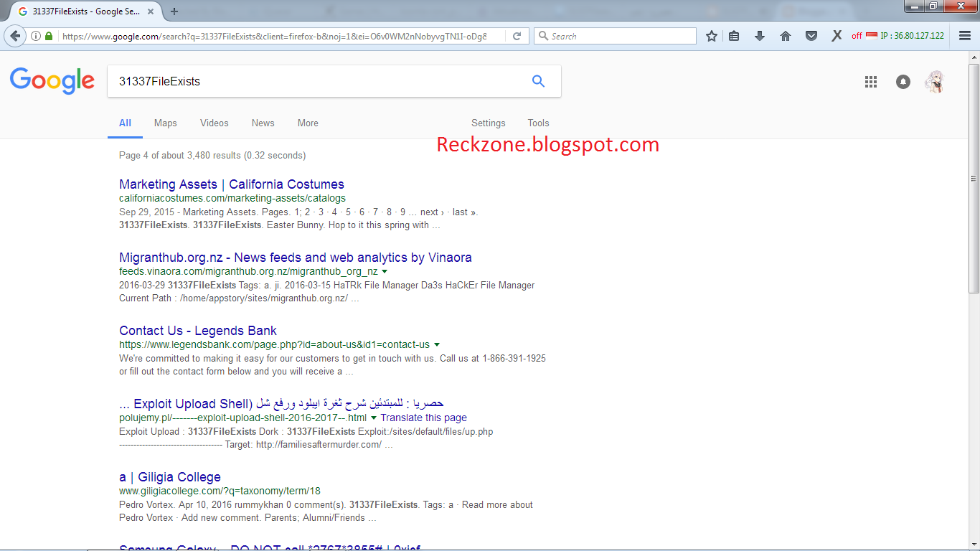This screenshot has height=551, width=980.
Task: Expand options arrow for polujemy.pl result
Action: click(374, 418)
